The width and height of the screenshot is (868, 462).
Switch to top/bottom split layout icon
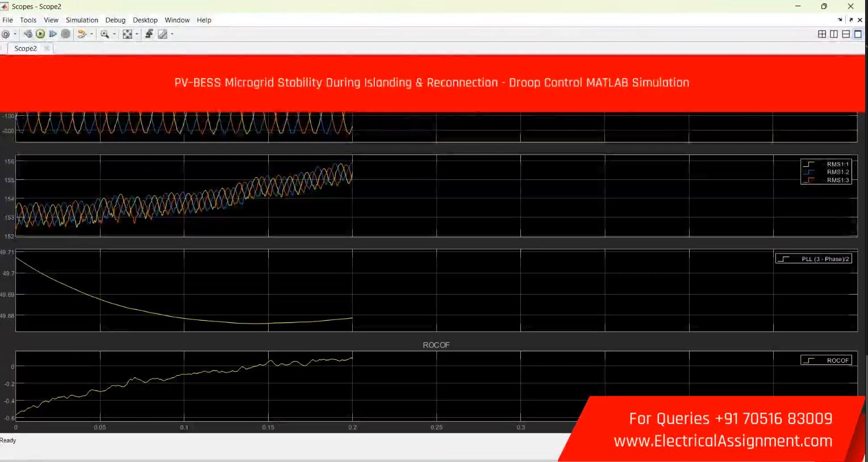pyautogui.click(x=846, y=34)
